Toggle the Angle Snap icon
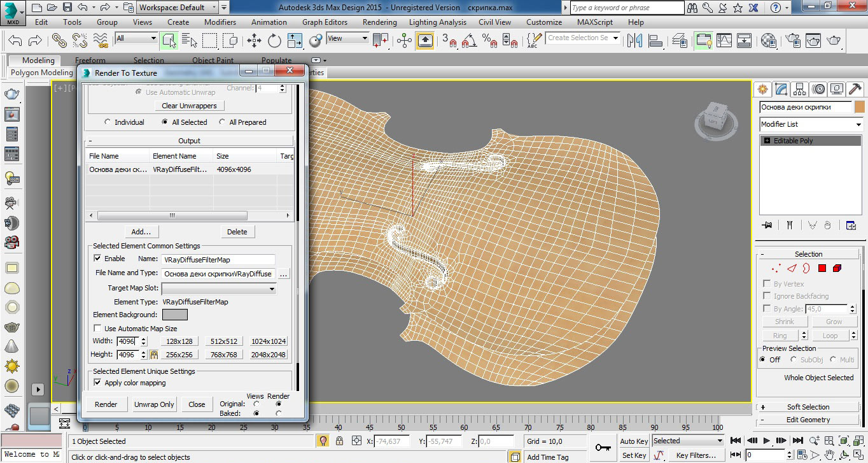This screenshot has width=868, height=463. tap(470, 41)
